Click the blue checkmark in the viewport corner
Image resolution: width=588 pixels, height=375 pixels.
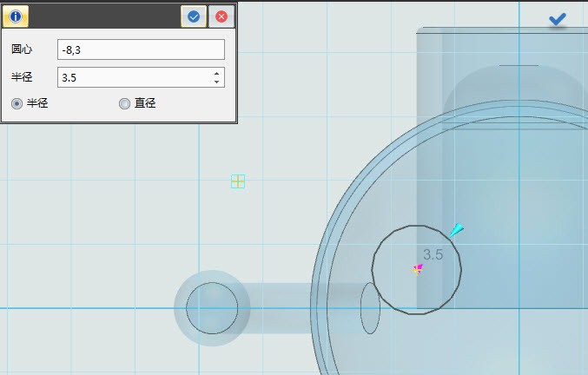click(558, 19)
